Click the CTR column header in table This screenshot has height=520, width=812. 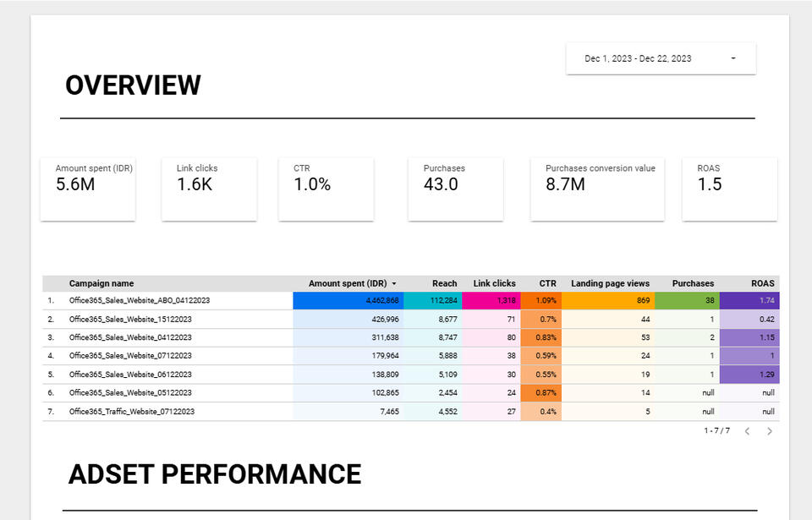point(547,284)
